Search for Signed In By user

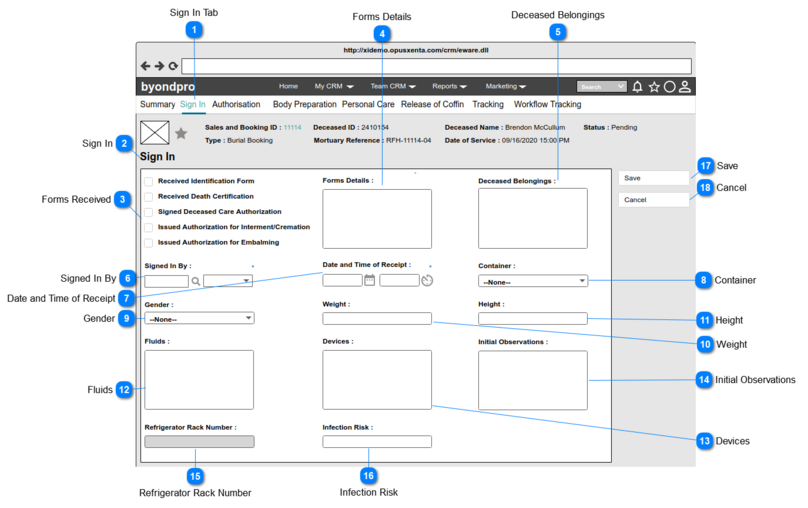[196, 281]
